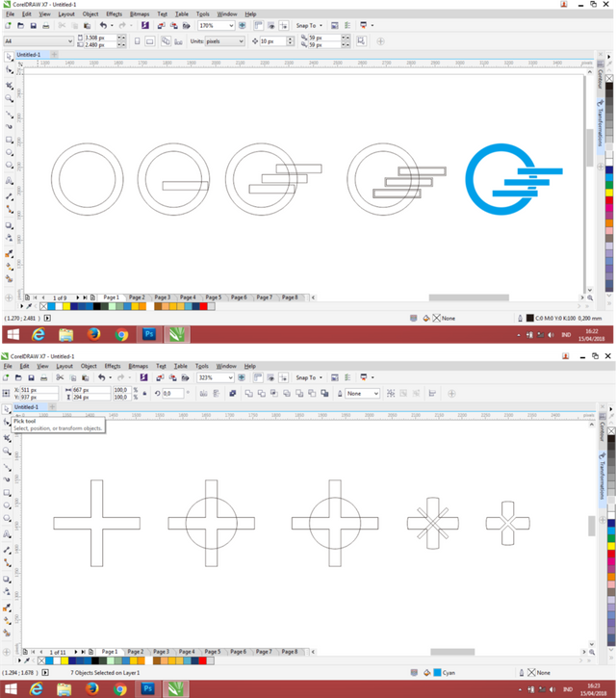Mirror horizontally in bottom window property bar
This screenshot has height=698, width=616.
pos(203,394)
